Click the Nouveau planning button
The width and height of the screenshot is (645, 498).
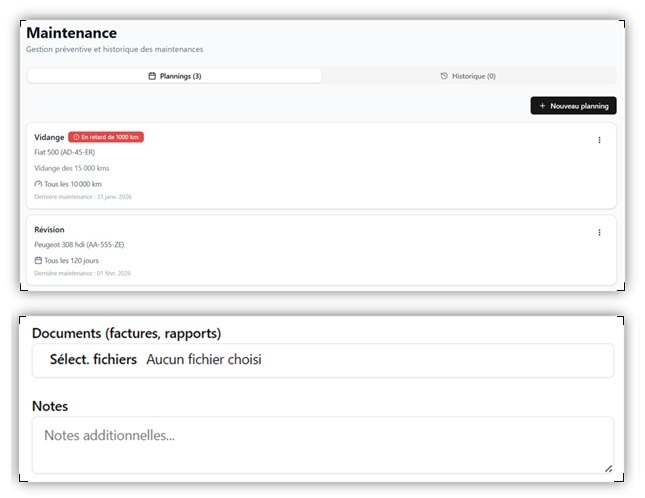pyautogui.click(x=573, y=106)
